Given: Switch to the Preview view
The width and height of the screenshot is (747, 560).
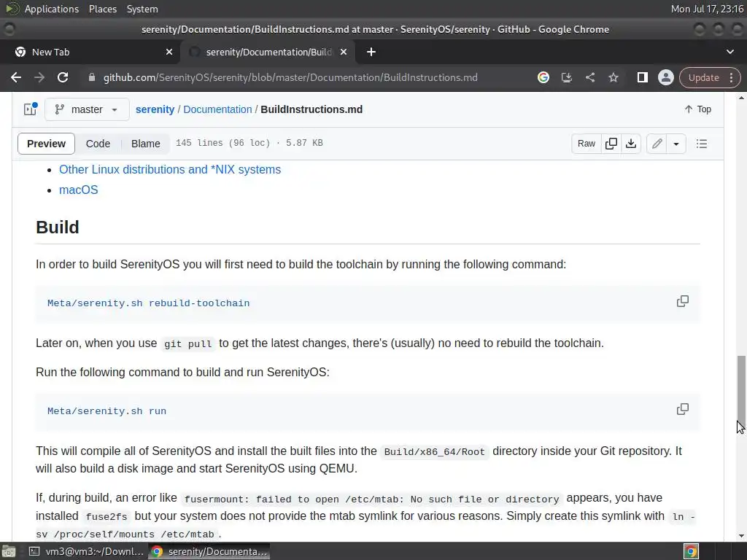Looking at the screenshot, I should click(46, 144).
